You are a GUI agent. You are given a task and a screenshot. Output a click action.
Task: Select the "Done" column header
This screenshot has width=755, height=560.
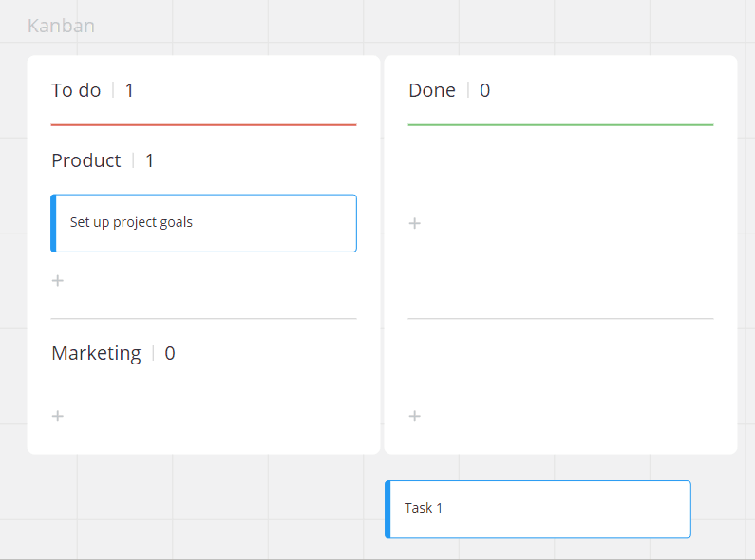(432, 90)
